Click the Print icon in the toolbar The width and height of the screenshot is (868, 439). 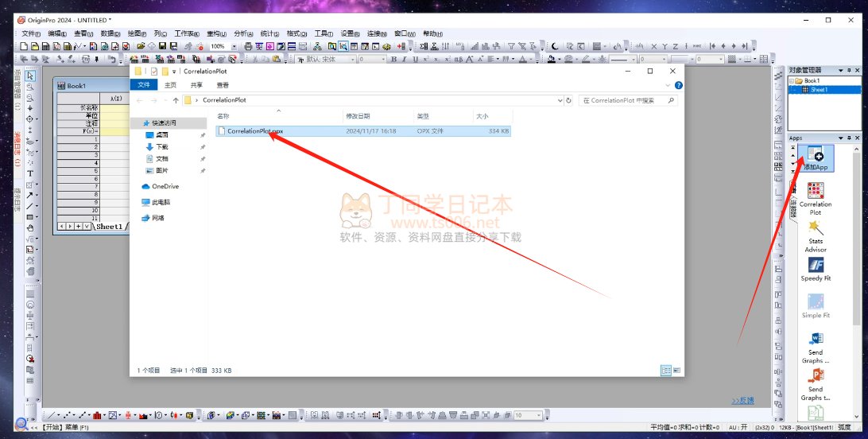click(248, 46)
